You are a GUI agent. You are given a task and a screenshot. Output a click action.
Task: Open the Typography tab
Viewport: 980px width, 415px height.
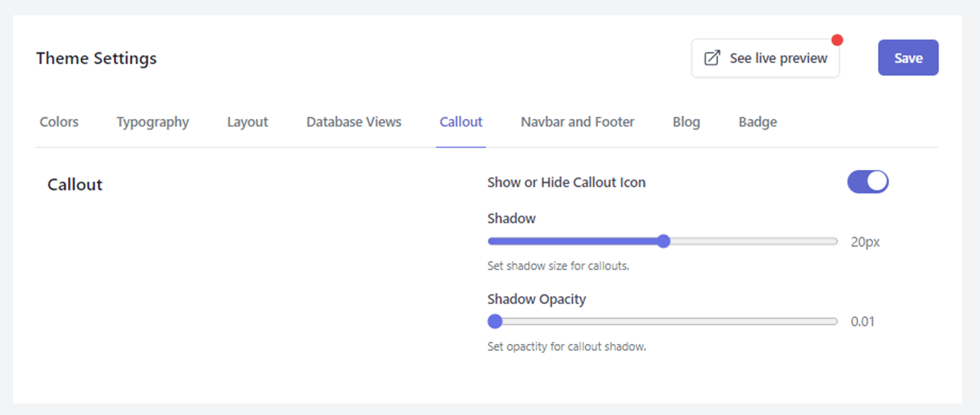coord(152,122)
